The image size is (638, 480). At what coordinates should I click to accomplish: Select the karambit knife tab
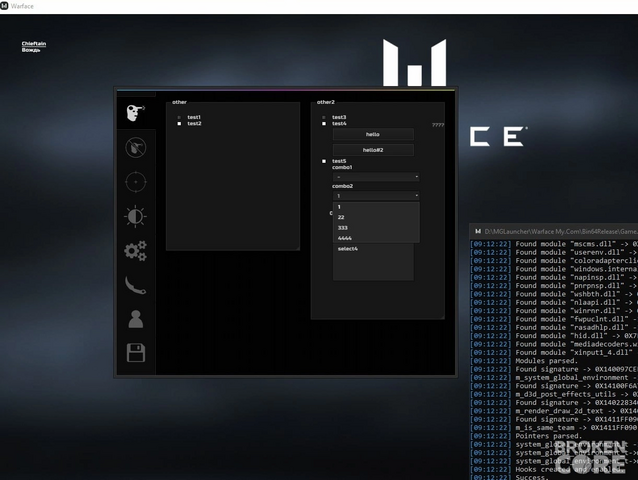tap(135, 285)
